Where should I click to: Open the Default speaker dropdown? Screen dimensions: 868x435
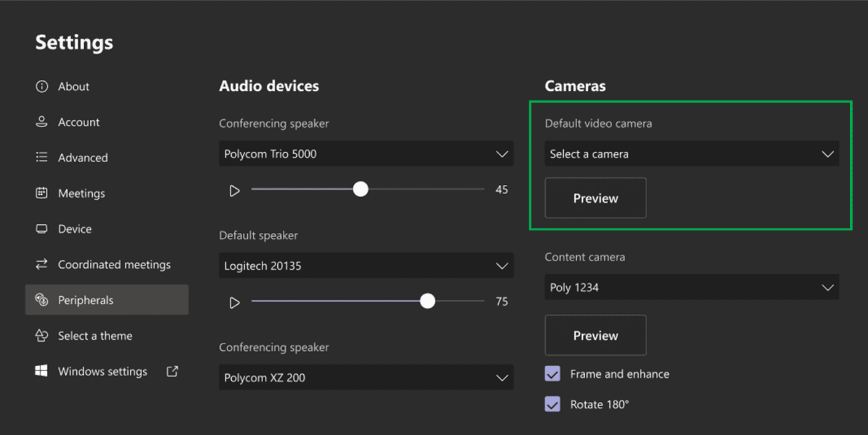coord(366,265)
